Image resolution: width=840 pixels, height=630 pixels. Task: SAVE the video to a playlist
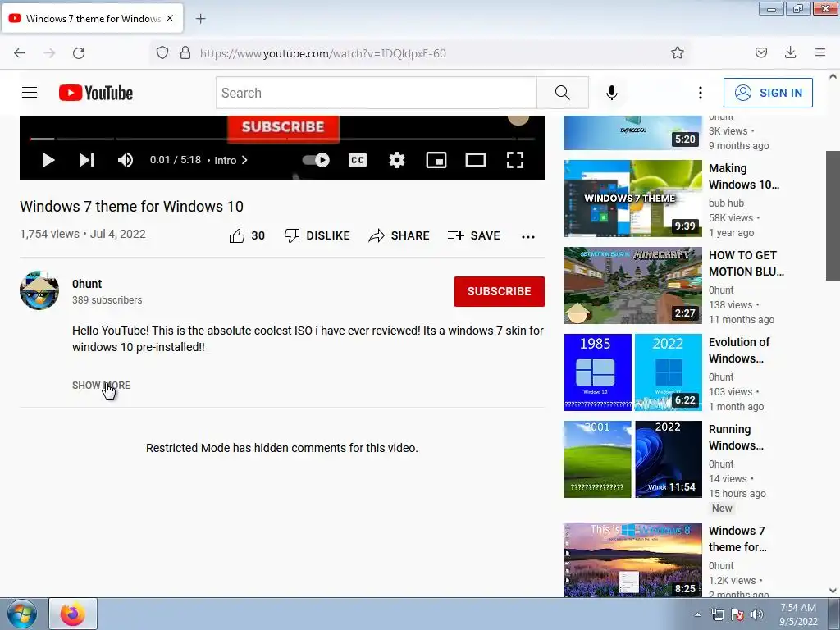tap(473, 235)
